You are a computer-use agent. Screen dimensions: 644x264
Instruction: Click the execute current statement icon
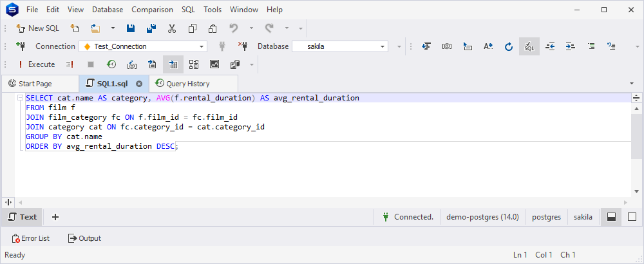[x=70, y=64]
